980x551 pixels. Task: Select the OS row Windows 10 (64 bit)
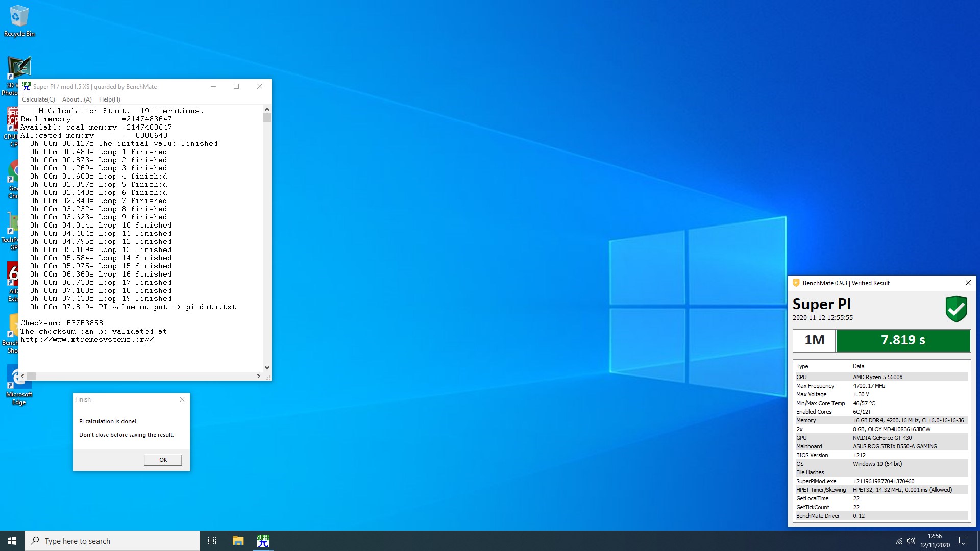pos(881,464)
